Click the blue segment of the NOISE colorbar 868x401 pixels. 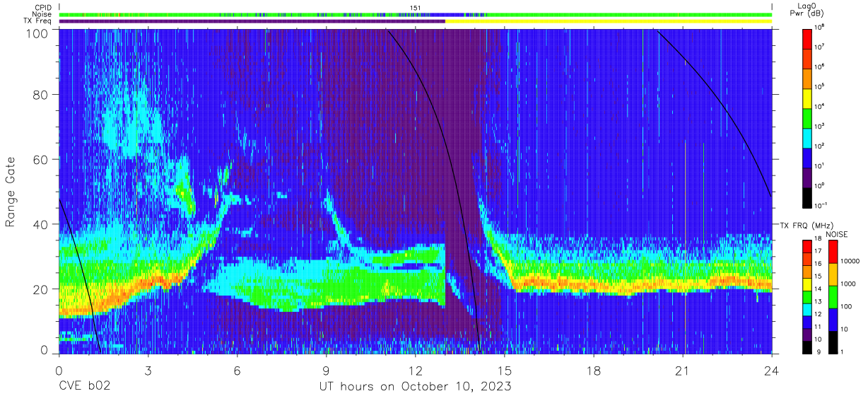coord(833,320)
